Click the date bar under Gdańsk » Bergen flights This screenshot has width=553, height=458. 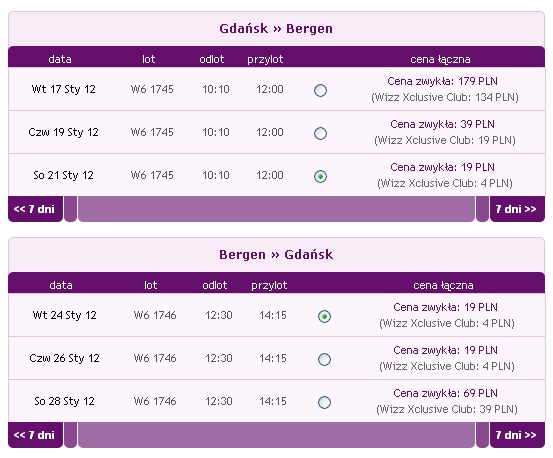coord(276,209)
